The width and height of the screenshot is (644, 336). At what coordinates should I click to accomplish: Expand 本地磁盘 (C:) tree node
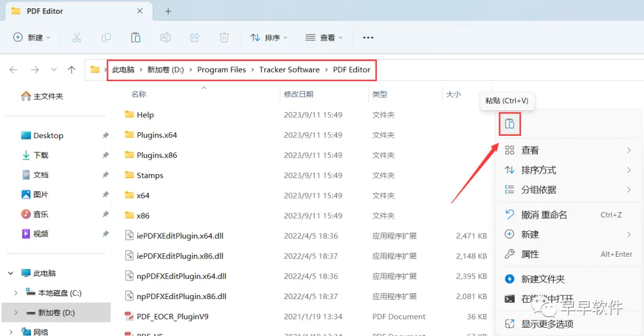[16, 293]
